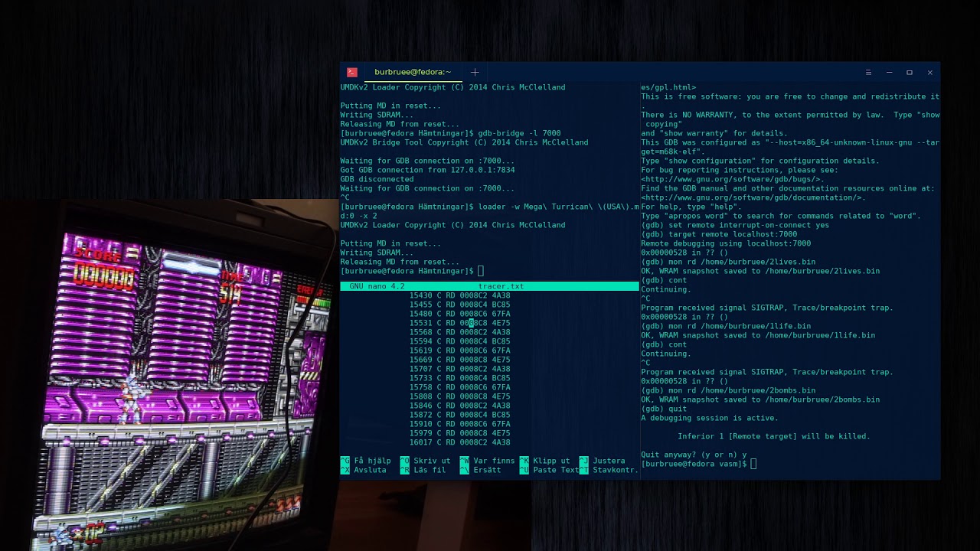Click nano shortcut ^X Avsluta
The height and width of the screenshot is (551, 980).
(x=364, y=470)
